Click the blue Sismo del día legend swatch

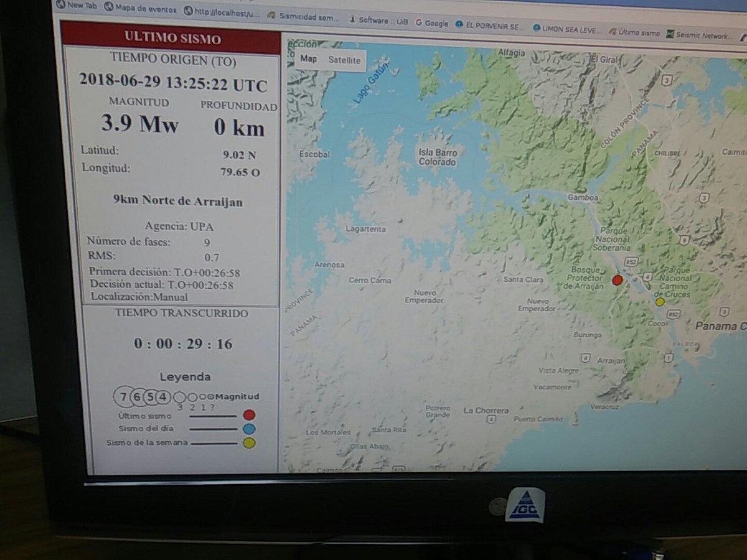click(x=249, y=429)
